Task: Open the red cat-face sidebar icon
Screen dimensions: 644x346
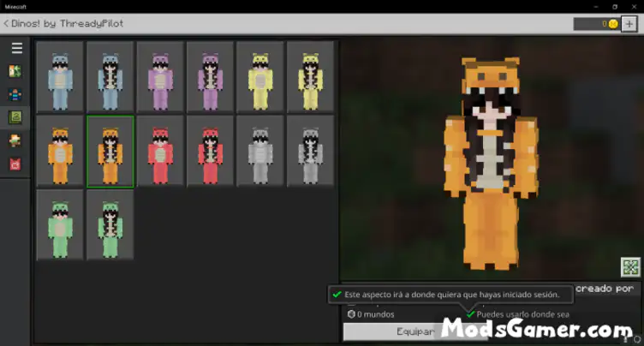Action: 15,164
